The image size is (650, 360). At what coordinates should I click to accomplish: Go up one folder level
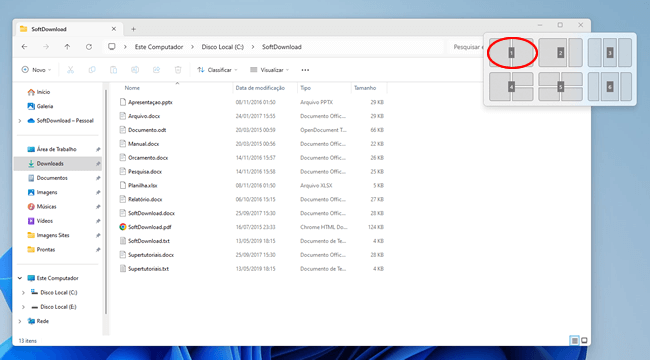coord(67,47)
